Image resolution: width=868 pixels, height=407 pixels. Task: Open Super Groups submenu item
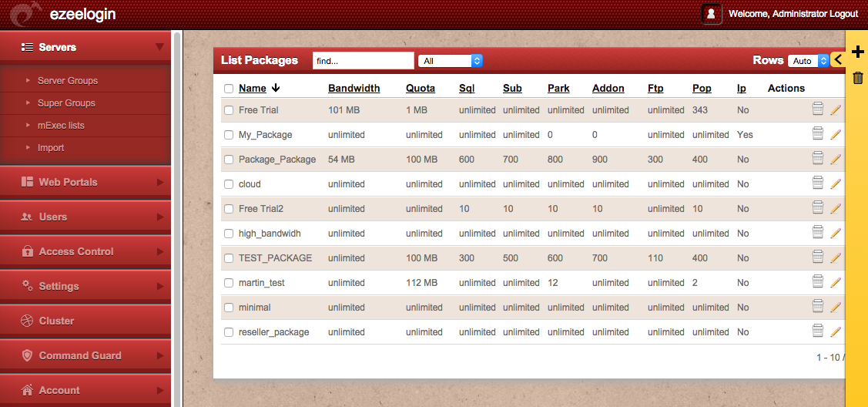(66, 103)
